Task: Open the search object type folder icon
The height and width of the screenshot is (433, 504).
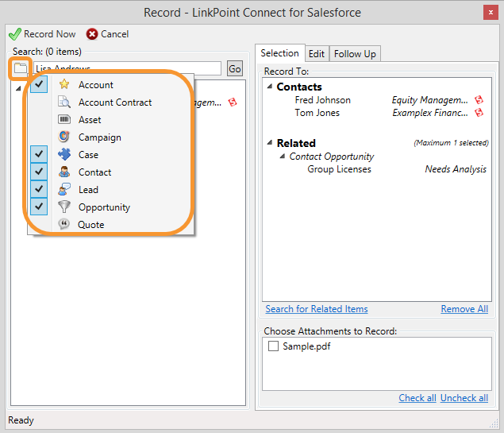Action: [21, 68]
